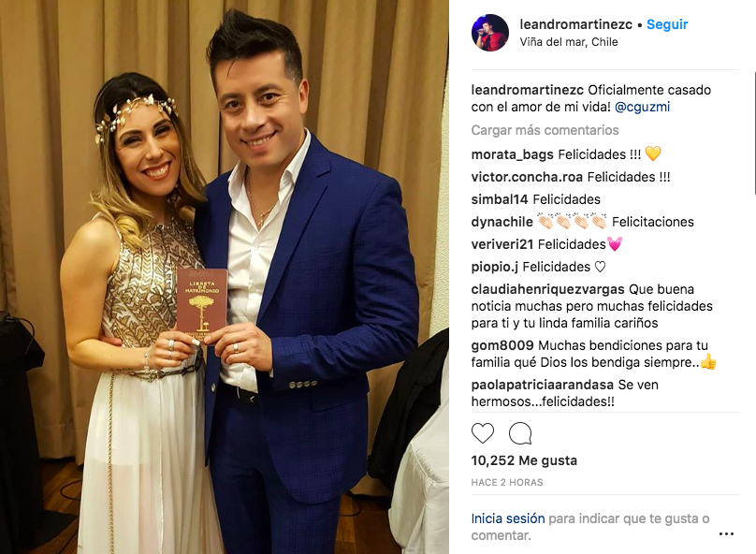Open the three-dot more options menu
Image resolution: width=756 pixels, height=554 pixels.
[726, 533]
